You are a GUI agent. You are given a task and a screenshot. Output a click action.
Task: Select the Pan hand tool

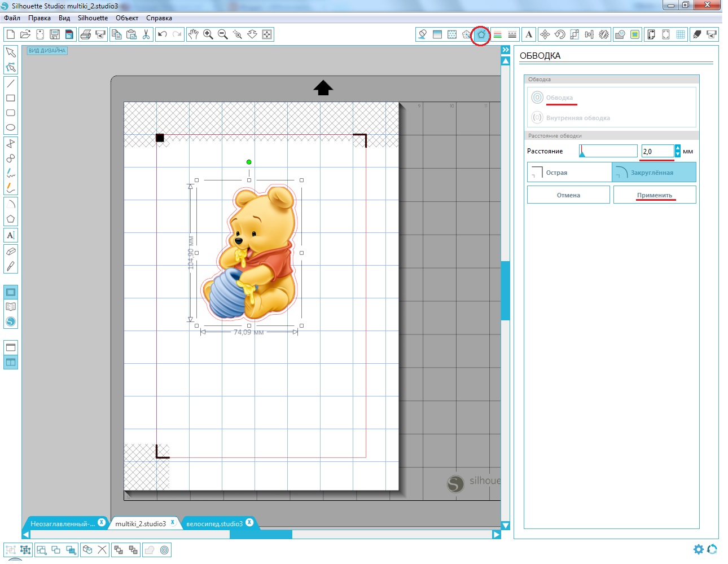194,34
